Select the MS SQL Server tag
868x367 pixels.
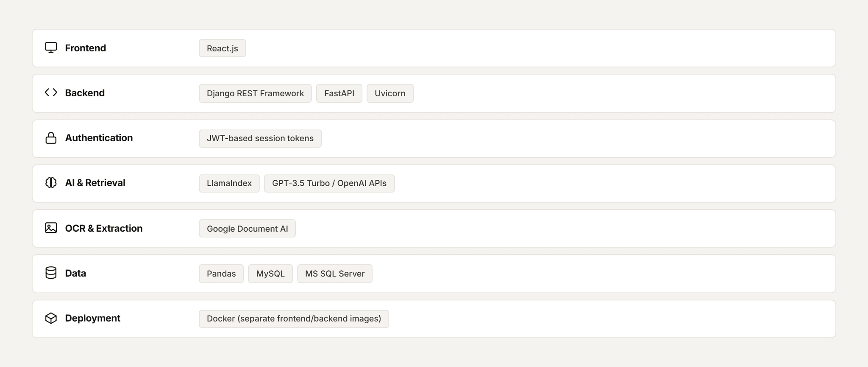[335, 274]
